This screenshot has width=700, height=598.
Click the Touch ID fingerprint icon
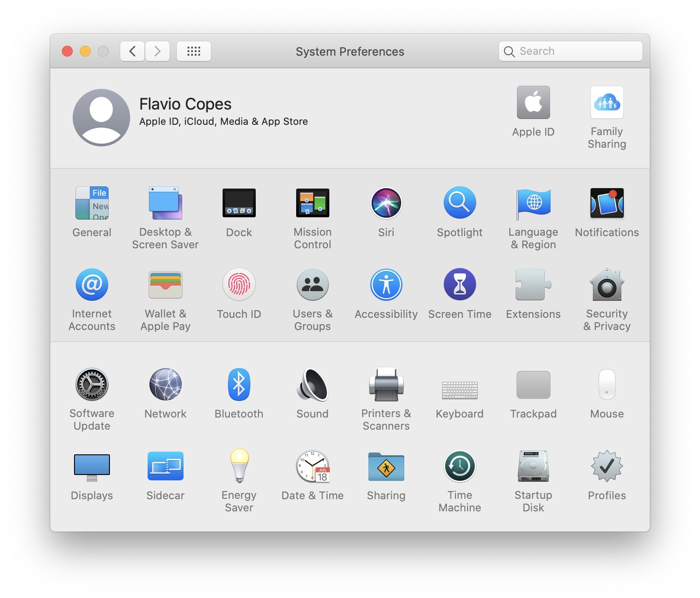pyautogui.click(x=239, y=285)
